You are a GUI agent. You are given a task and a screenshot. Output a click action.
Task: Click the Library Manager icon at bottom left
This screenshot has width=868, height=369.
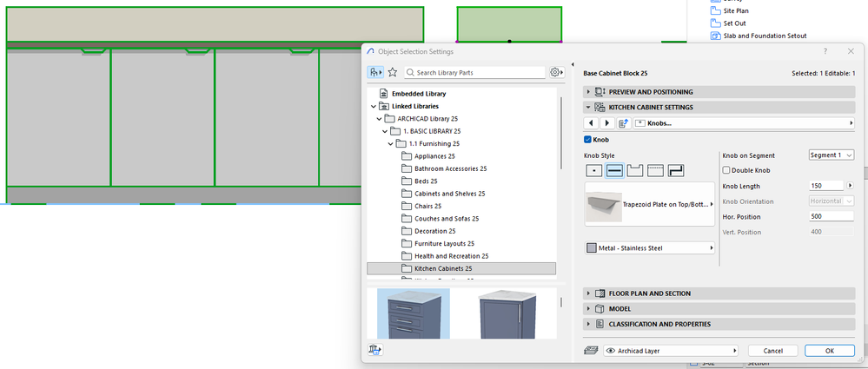374,350
